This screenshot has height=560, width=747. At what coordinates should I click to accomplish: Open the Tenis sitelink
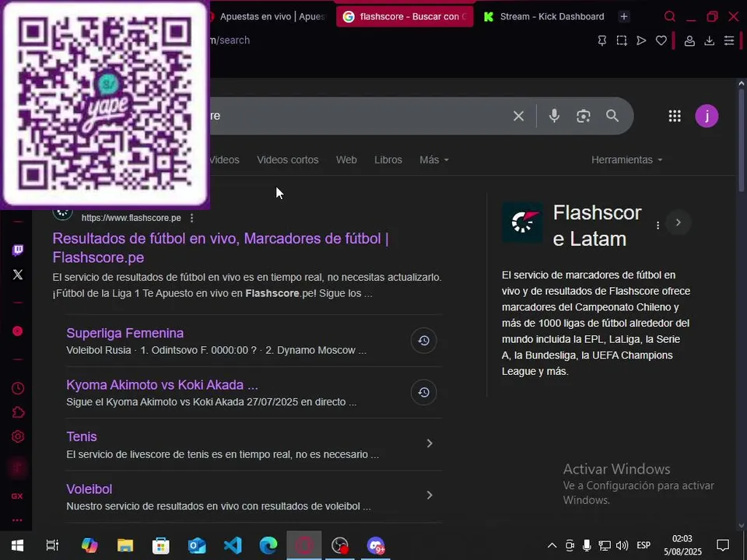(x=82, y=436)
